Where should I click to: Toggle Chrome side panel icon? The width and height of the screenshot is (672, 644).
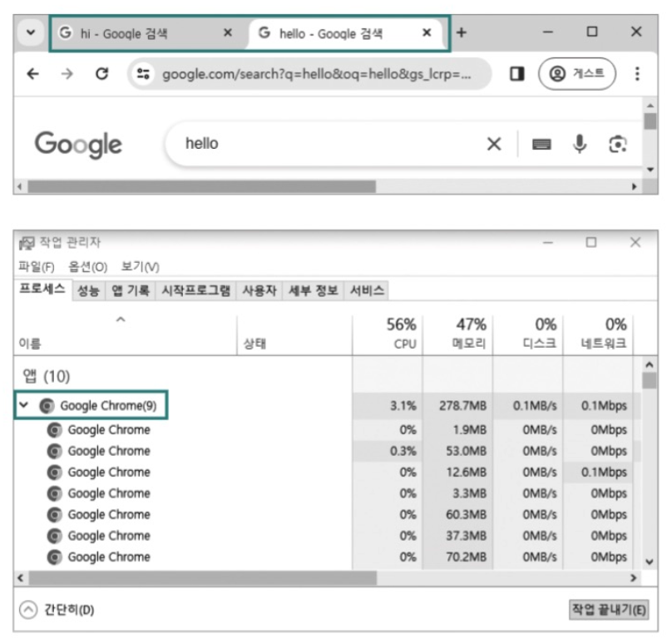(516, 74)
